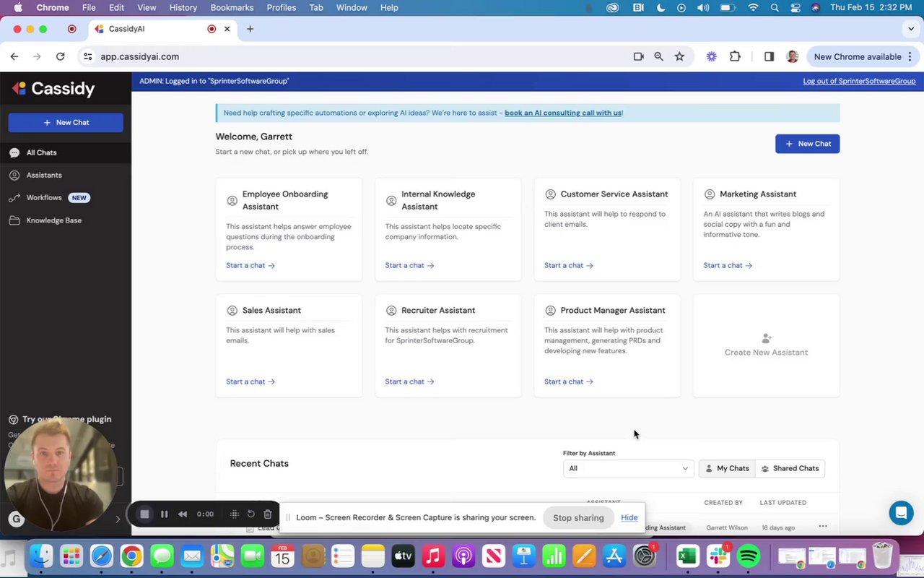Start a chat with Customer Service Assistant
Viewport: 924px width, 578px height.
pyautogui.click(x=569, y=266)
